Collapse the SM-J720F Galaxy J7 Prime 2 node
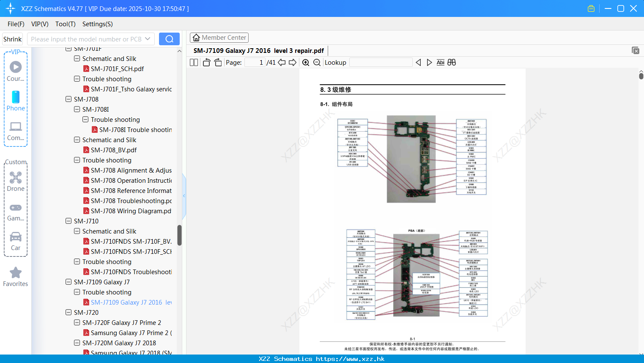644x363 pixels. [x=77, y=322]
